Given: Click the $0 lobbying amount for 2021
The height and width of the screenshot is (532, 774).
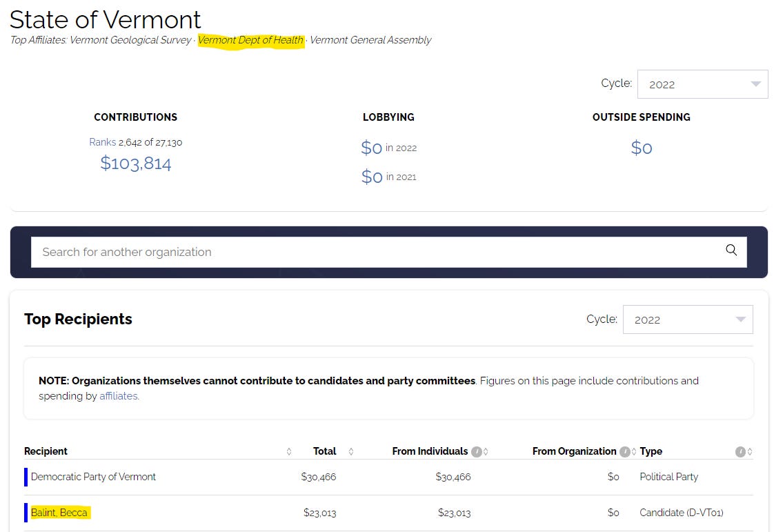Looking at the screenshot, I should [372, 177].
